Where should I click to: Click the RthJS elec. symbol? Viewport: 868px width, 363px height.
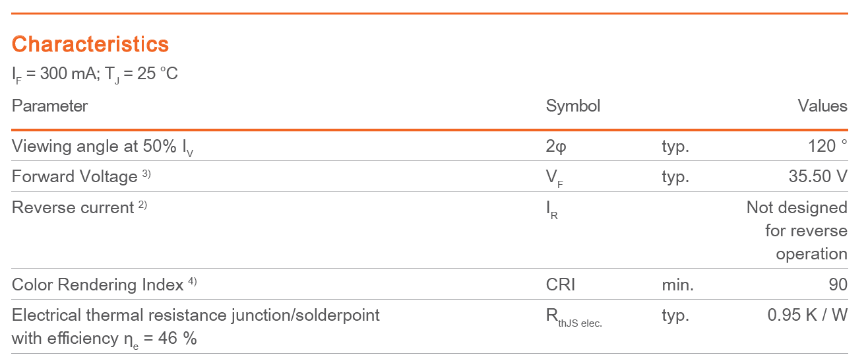574,317
